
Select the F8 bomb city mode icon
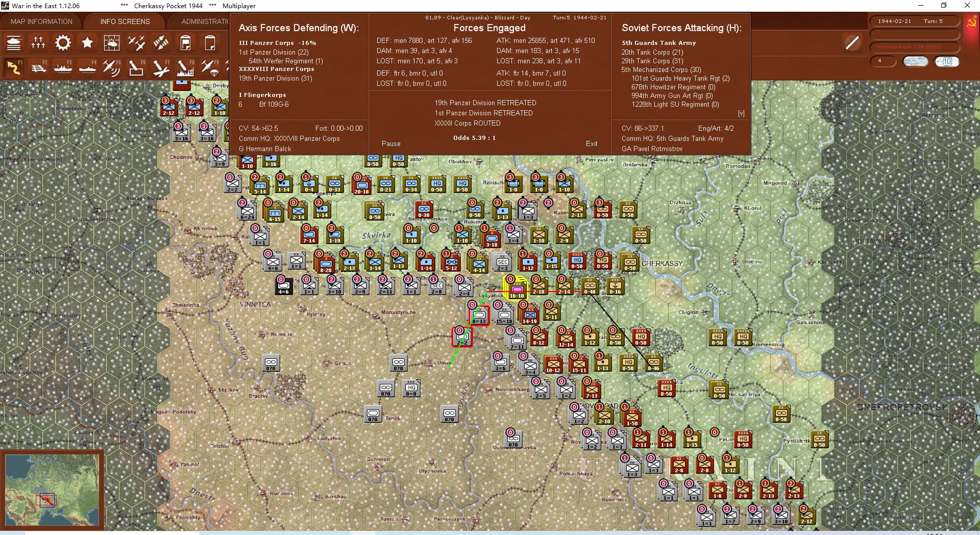[185, 67]
